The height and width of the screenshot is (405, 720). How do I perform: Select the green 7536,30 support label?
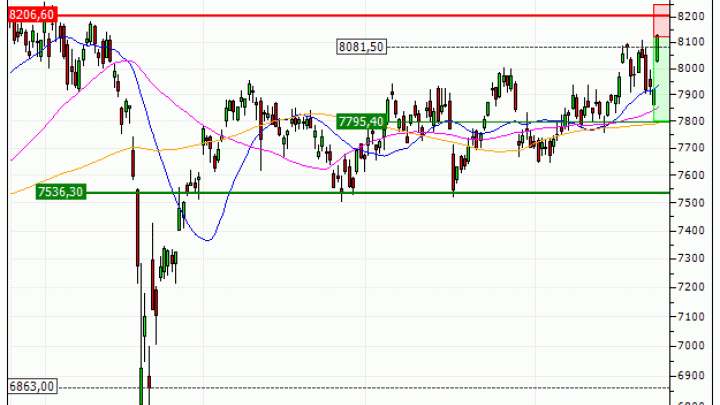click(x=61, y=191)
